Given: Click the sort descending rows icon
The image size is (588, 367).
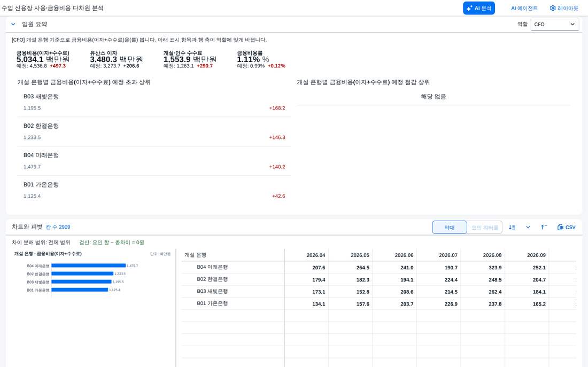Looking at the screenshot, I should tap(512, 227).
